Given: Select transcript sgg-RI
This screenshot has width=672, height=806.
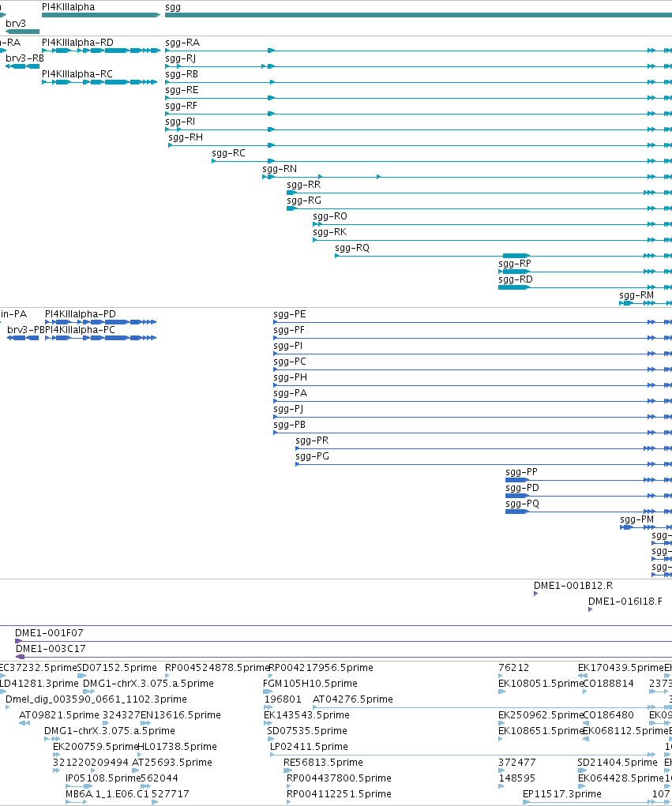Looking at the screenshot, I should tap(419, 129).
